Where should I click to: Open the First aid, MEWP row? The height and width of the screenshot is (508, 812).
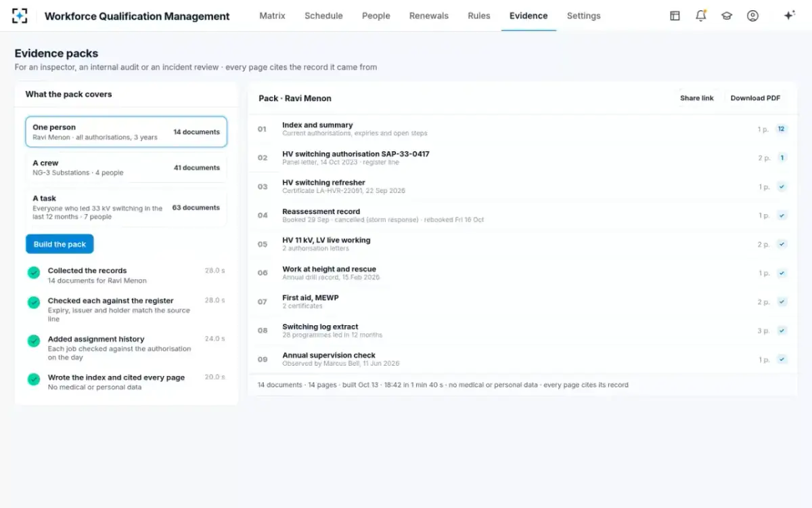point(522,302)
